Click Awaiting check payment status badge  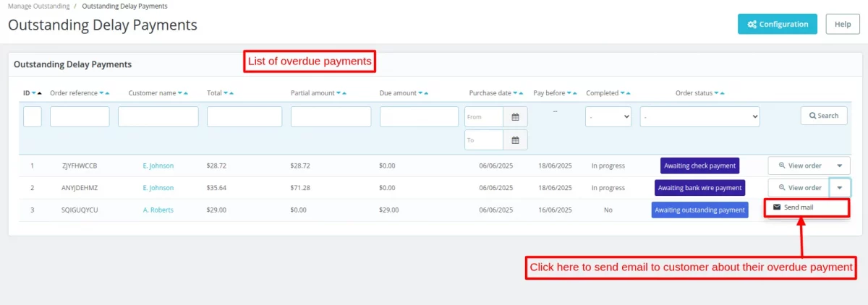click(x=700, y=166)
